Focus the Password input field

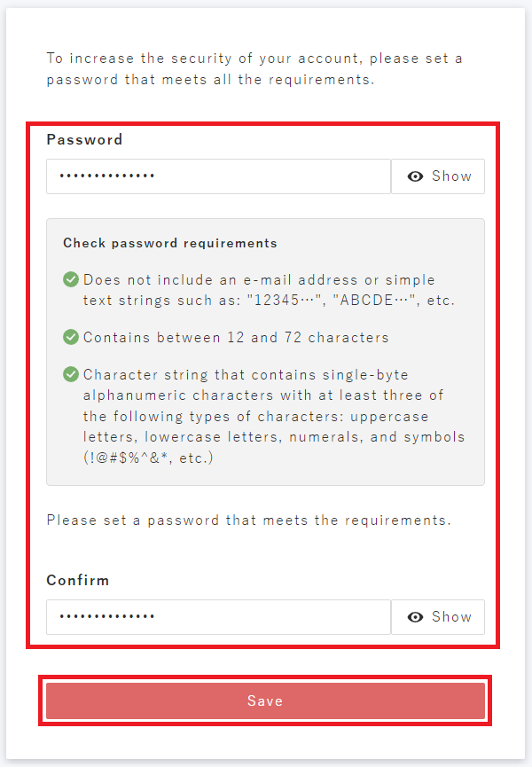(218, 176)
